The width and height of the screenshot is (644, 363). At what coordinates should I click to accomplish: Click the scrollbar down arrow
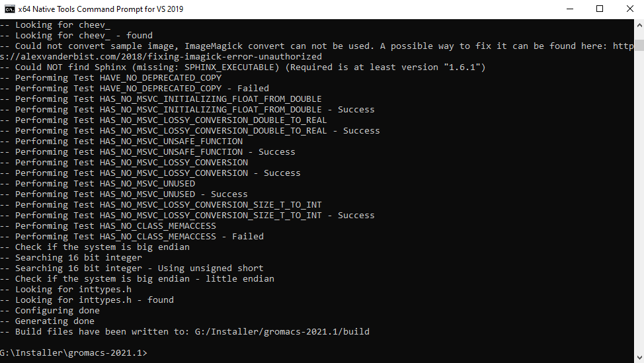[x=639, y=357]
